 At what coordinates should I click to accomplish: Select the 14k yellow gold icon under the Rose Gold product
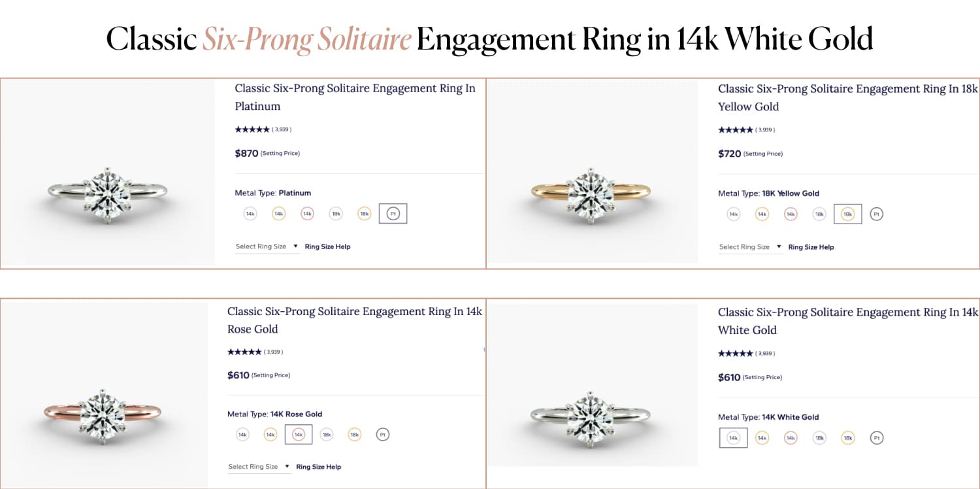270,434
